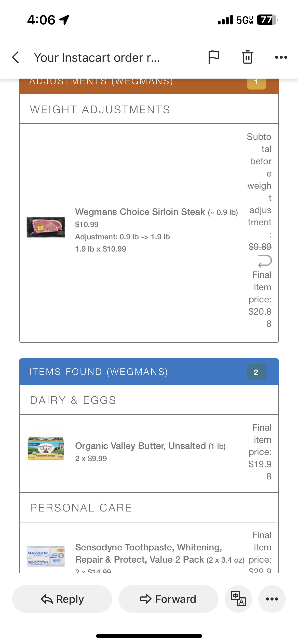Open the top more options menu
This screenshot has height=644, width=298.
[x=281, y=57]
